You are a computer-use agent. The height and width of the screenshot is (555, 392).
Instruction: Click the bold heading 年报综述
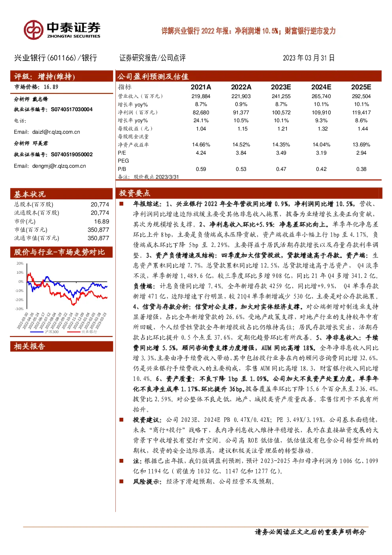point(147,204)
